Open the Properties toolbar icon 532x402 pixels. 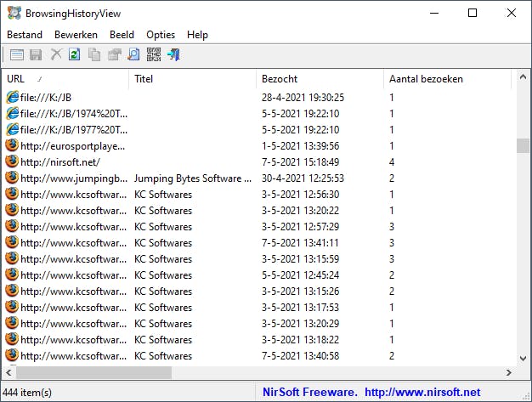click(114, 55)
